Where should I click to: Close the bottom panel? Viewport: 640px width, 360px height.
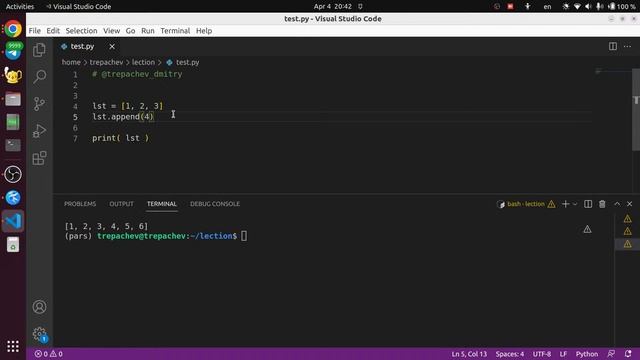tap(629, 204)
